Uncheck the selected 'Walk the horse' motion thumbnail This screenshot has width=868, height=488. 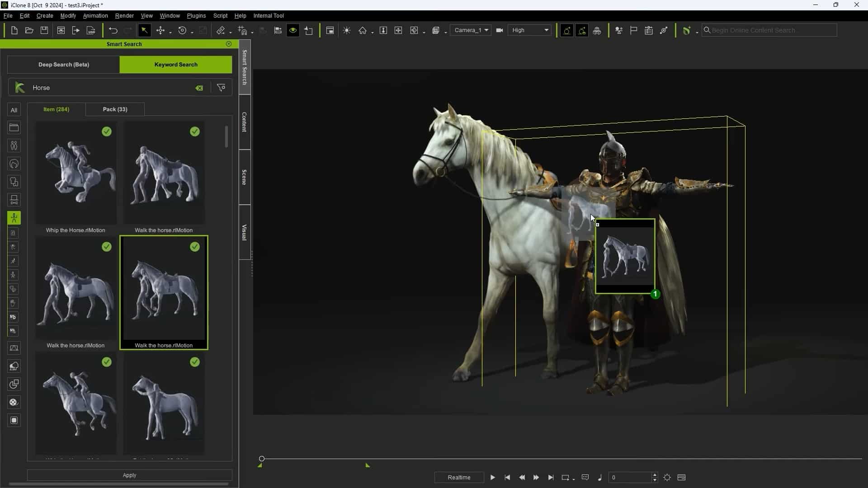tap(194, 247)
